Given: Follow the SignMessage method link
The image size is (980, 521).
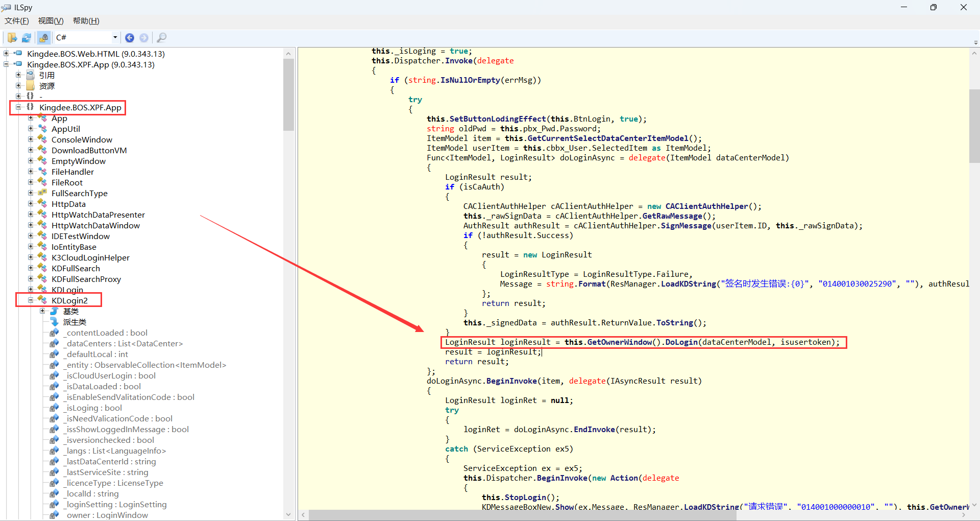Looking at the screenshot, I should (x=686, y=226).
